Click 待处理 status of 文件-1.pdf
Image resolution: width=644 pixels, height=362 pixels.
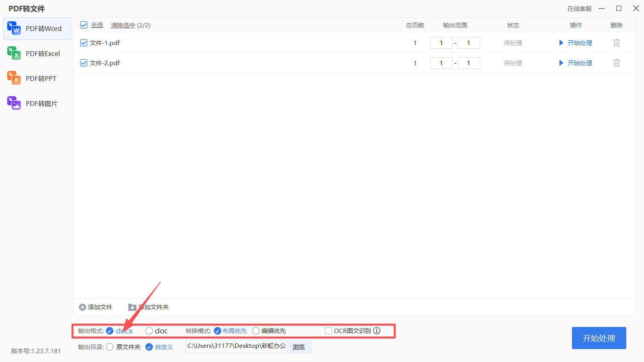tap(513, 43)
